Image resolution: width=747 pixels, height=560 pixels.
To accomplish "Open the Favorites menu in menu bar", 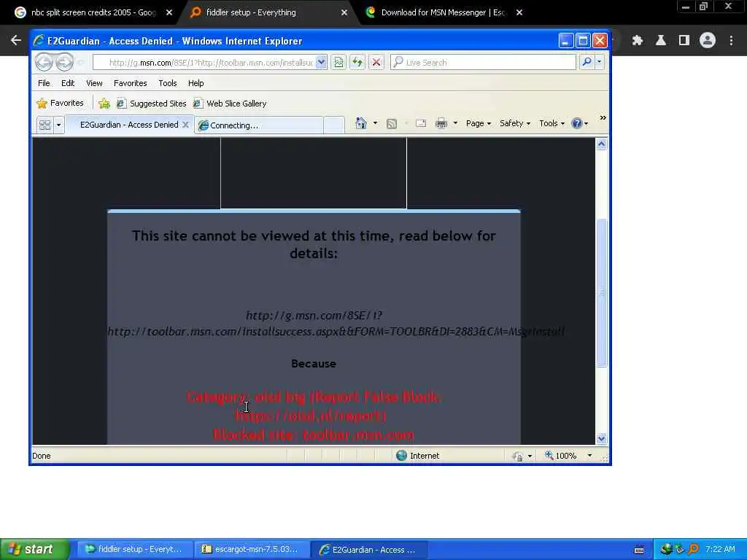I will coord(130,83).
